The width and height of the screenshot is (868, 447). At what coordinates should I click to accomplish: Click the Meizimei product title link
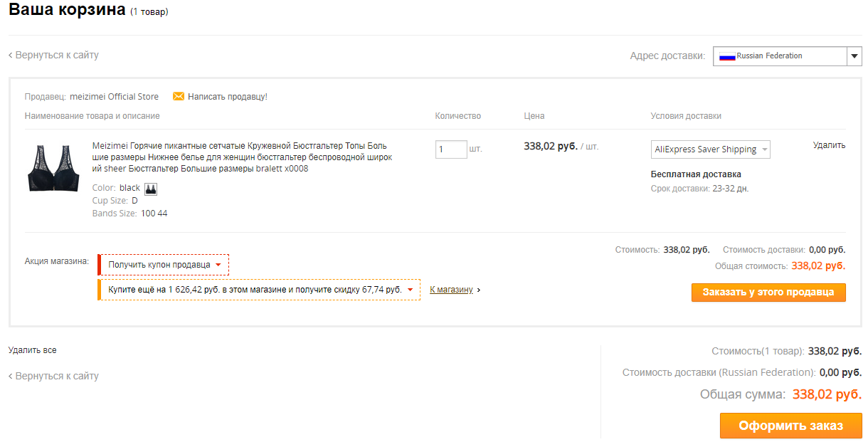(x=242, y=157)
